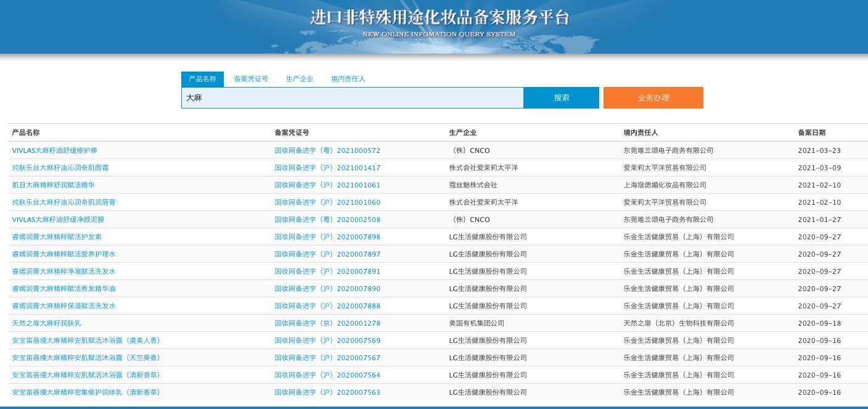
Task: Select the date 2021-01-27
Action: (819, 220)
